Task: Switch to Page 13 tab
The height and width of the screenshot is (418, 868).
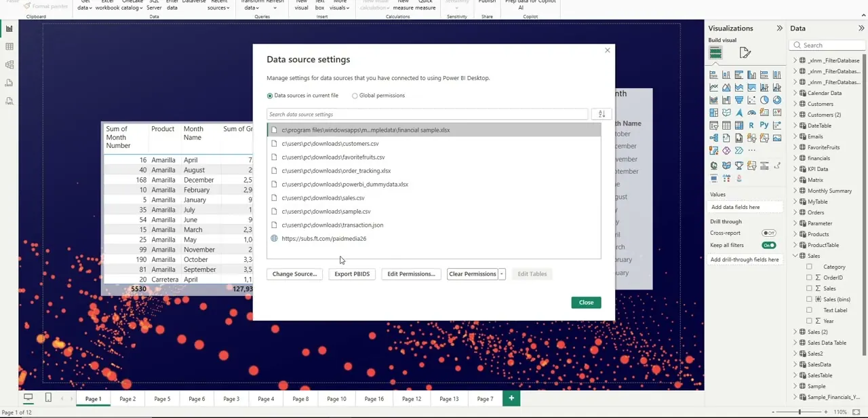Action: tap(449, 399)
